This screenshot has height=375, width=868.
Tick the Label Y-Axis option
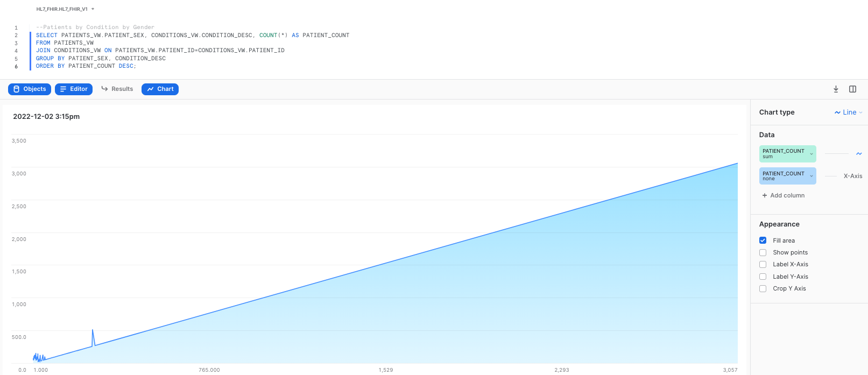point(763,277)
